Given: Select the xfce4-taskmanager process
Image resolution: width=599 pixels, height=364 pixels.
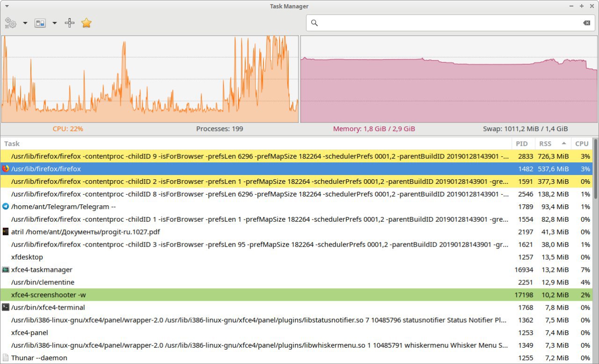Looking at the screenshot, I should (x=297, y=270).
